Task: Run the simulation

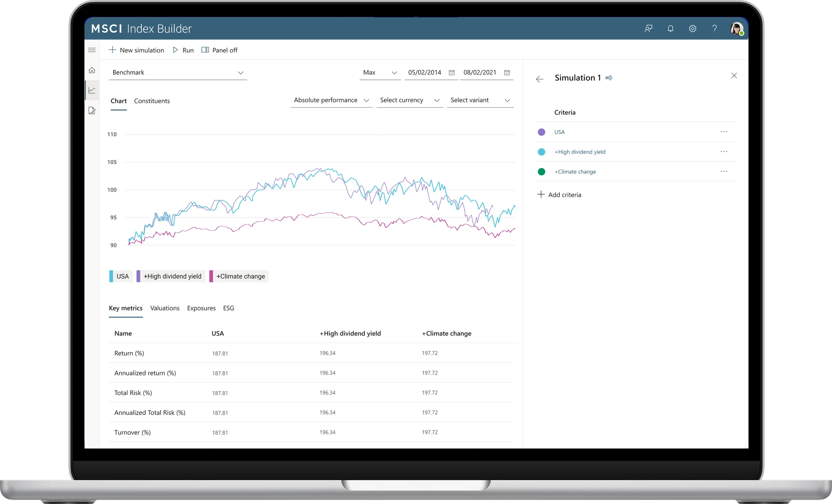Action: [x=183, y=50]
